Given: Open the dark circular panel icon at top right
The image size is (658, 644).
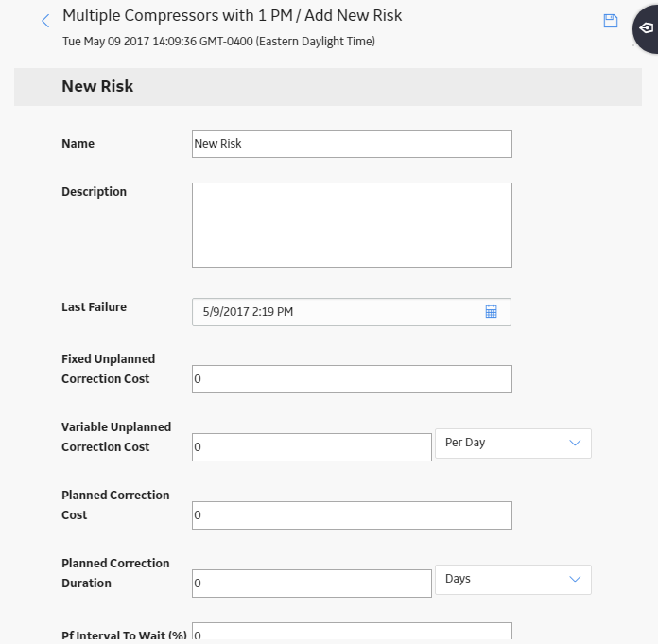Looking at the screenshot, I should click(x=647, y=28).
